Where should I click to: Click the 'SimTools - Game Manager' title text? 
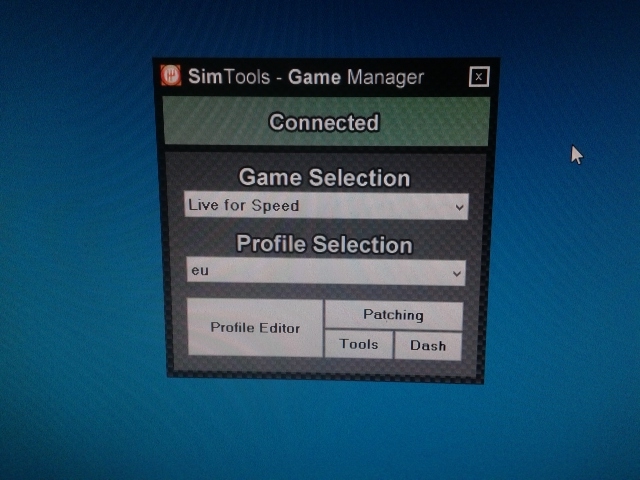[x=306, y=77]
